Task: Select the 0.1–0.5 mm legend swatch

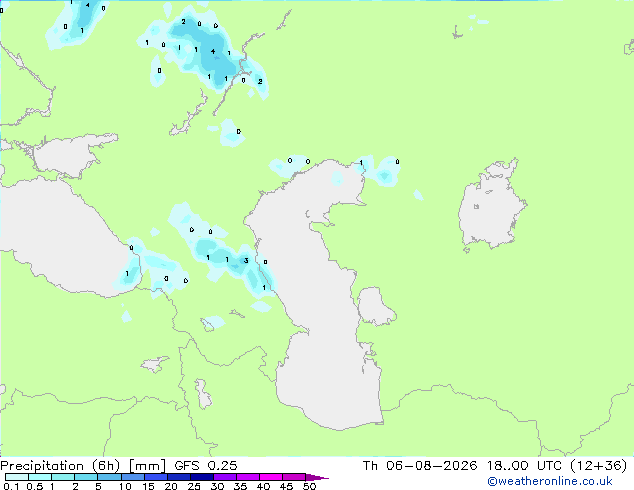Action: (17, 477)
